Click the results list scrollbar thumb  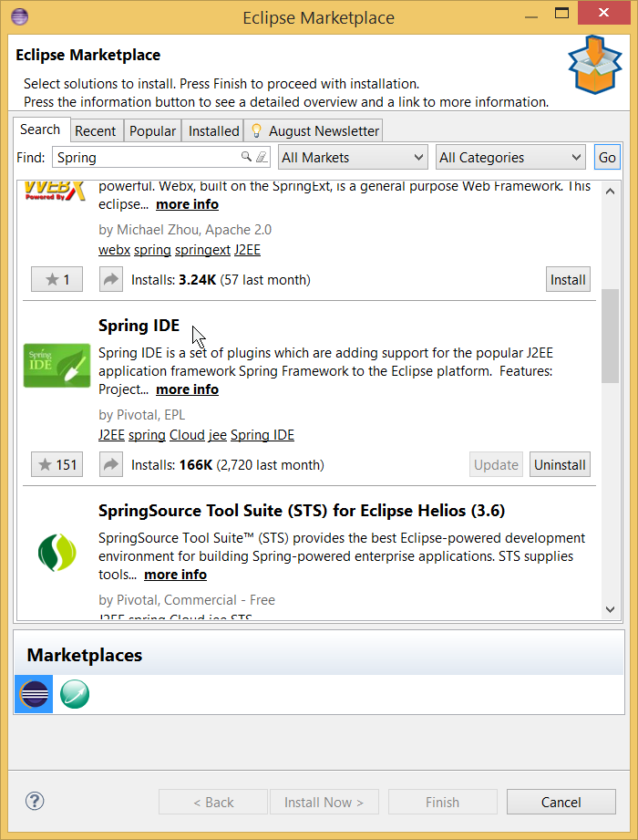610,336
